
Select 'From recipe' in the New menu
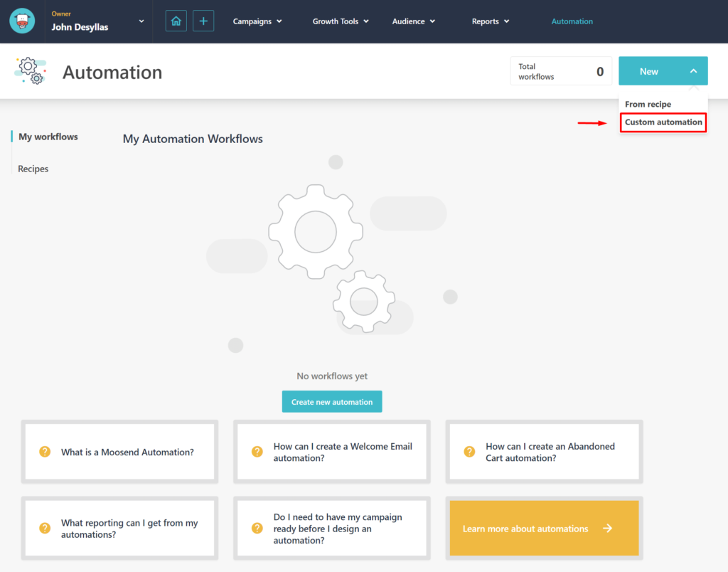point(648,104)
